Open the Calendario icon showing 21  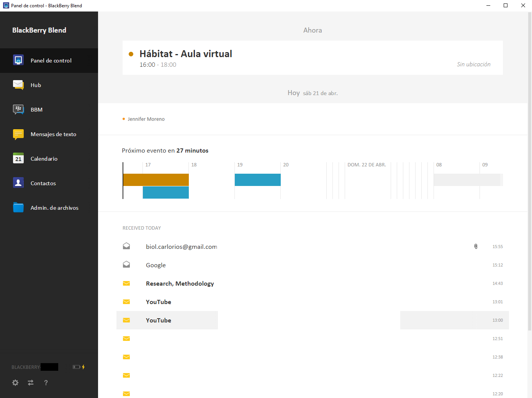[18, 158]
